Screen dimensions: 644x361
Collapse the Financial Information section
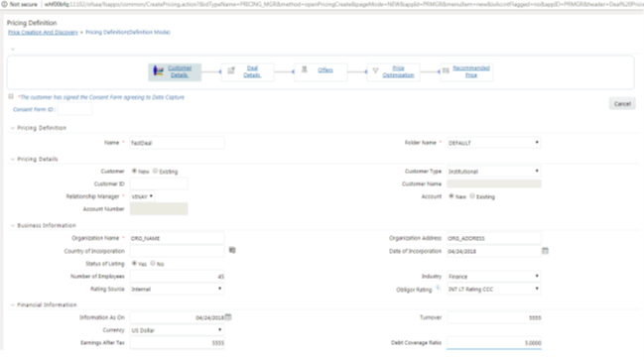pyautogui.click(x=12, y=305)
